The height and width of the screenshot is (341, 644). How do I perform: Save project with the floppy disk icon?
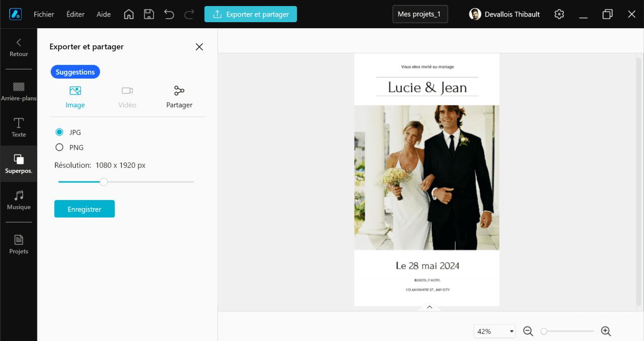(149, 14)
